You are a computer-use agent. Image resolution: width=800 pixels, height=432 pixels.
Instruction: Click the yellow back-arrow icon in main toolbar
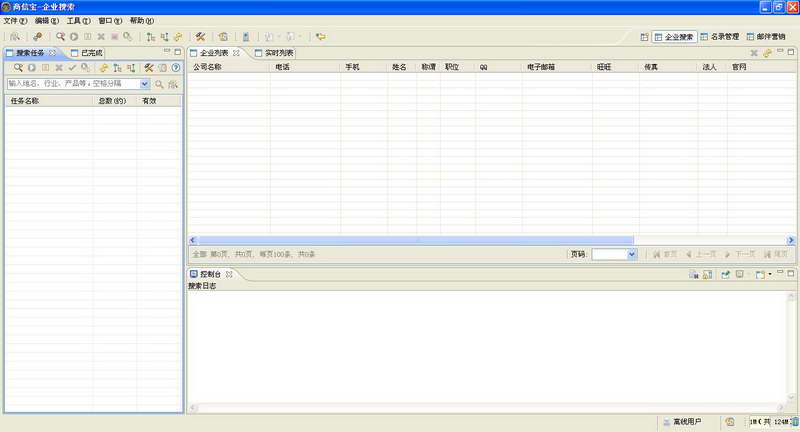(x=320, y=37)
